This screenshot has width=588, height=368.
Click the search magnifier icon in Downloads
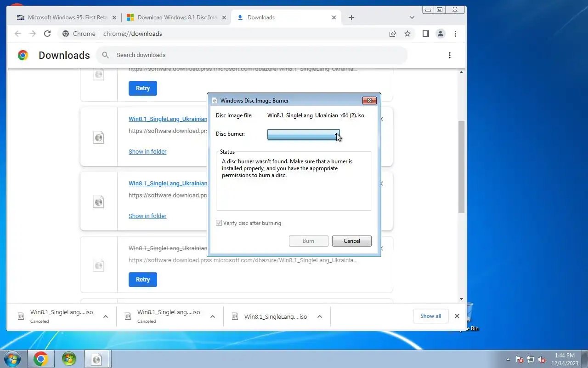[x=105, y=55]
